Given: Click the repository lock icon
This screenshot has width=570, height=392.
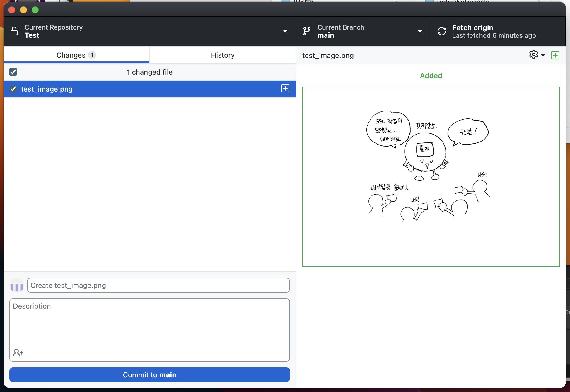Looking at the screenshot, I should 14,31.
